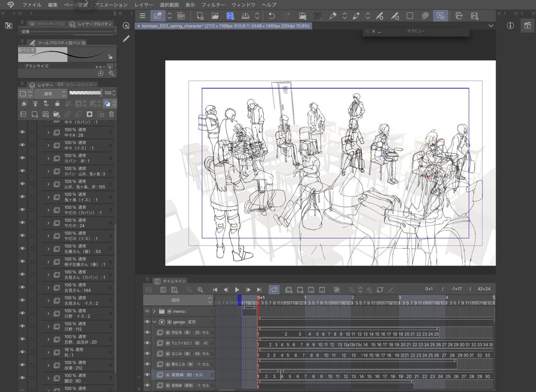Open a file with the folder icon
This screenshot has height=392, width=536.
pos(215,16)
